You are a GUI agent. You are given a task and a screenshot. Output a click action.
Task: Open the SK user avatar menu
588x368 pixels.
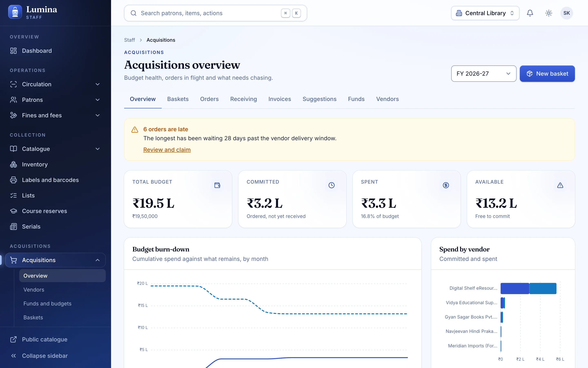click(x=567, y=13)
